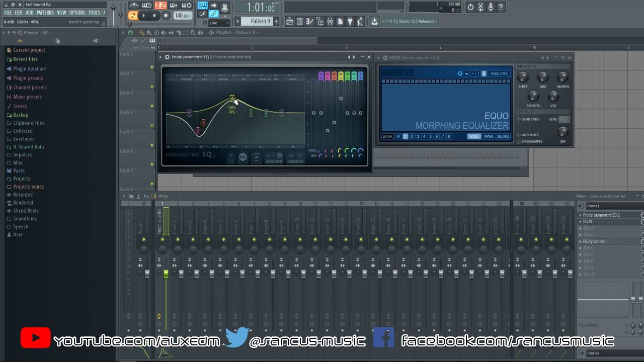Click the HQ button in Parametric EQ 2
The width and height of the screenshot is (644, 362).
pyautogui.click(x=243, y=157)
